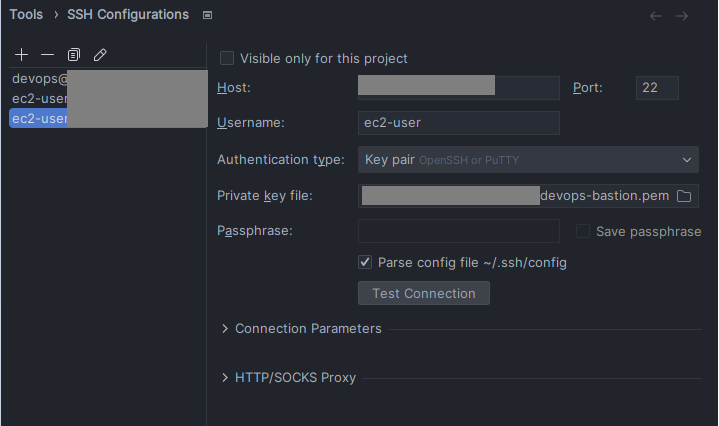Open the Authentication type dropdown
The height and width of the screenshot is (426, 719).
pos(528,160)
